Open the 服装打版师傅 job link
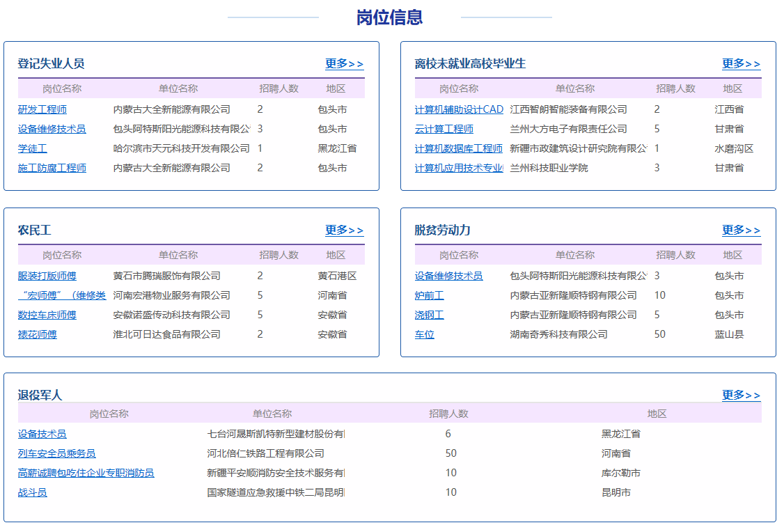784x532 pixels. point(47,276)
